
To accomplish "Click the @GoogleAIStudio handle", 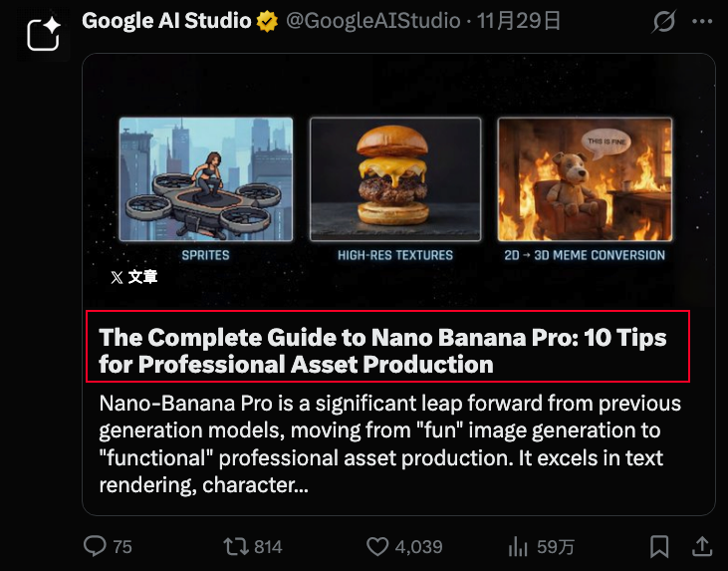I will click(374, 21).
